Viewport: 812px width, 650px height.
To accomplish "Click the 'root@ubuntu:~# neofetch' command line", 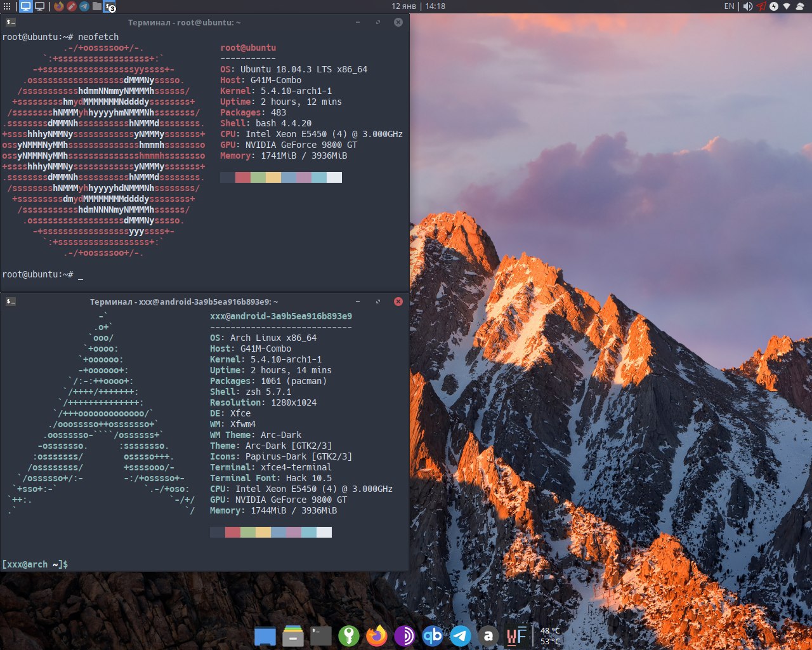I will click(60, 37).
